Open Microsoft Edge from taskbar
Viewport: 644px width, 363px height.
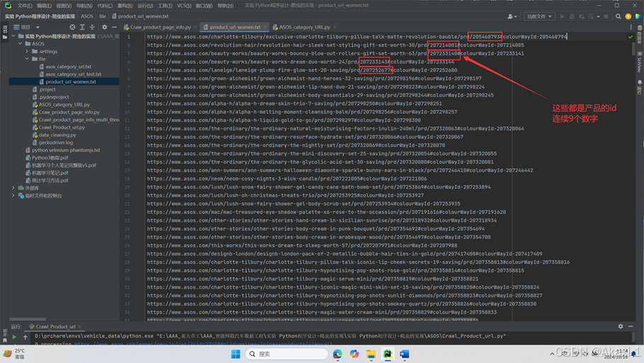(x=337, y=354)
